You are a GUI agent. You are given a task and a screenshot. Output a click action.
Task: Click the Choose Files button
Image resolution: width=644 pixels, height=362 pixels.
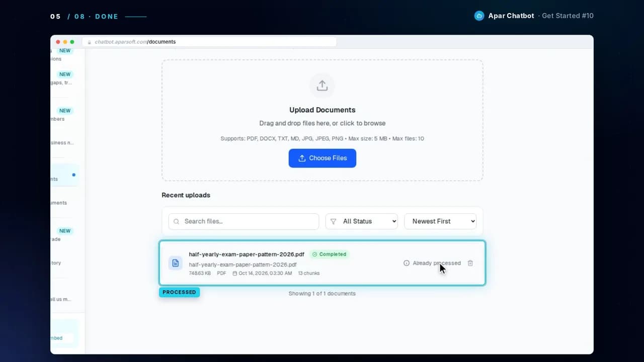pyautogui.click(x=322, y=158)
